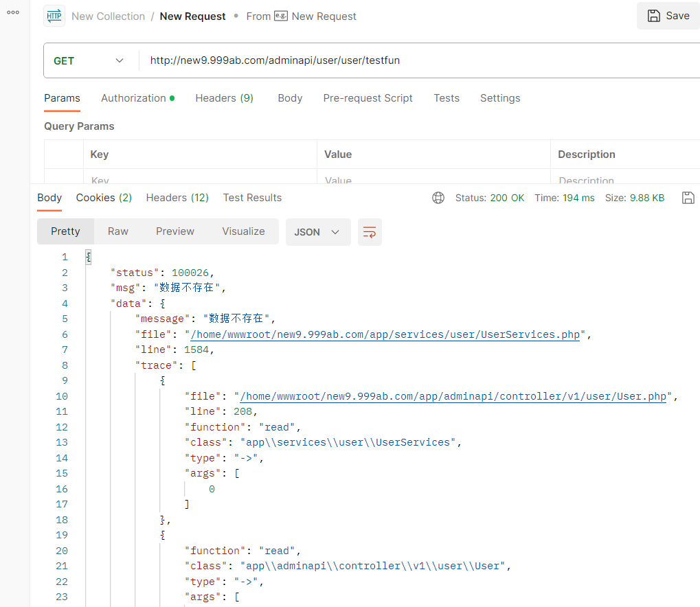The height and width of the screenshot is (607, 700).
Task: Switch to the Params tab
Action: coord(62,98)
